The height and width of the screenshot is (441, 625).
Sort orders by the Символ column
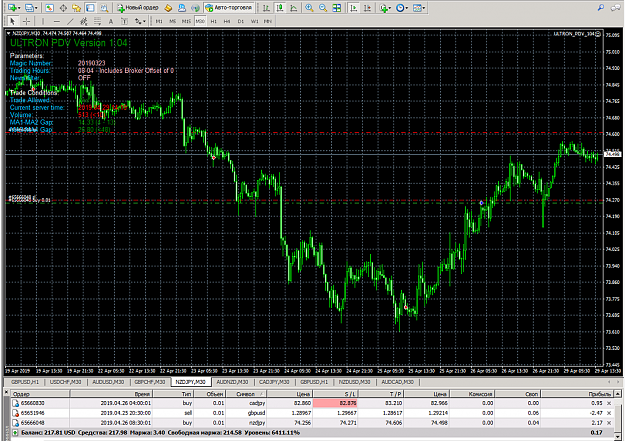(x=246, y=394)
